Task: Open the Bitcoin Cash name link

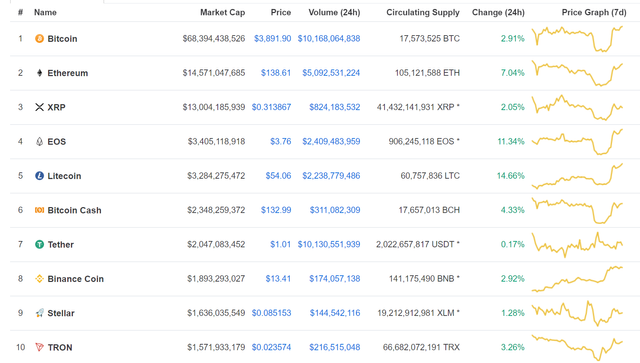Action: [x=74, y=210]
